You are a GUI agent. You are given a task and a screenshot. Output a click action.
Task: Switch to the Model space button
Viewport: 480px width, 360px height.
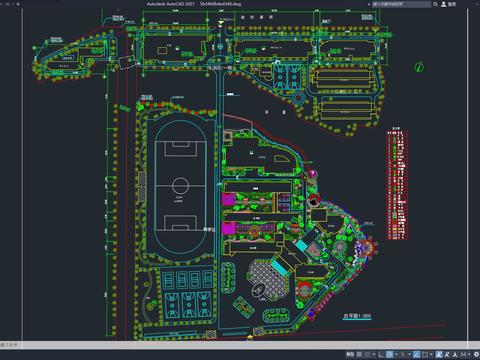(350, 354)
